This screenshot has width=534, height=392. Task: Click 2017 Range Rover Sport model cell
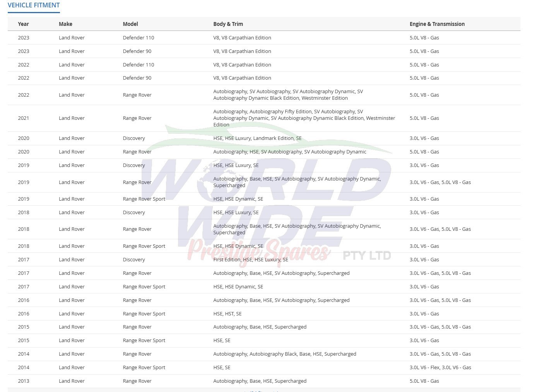coord(144,287)
